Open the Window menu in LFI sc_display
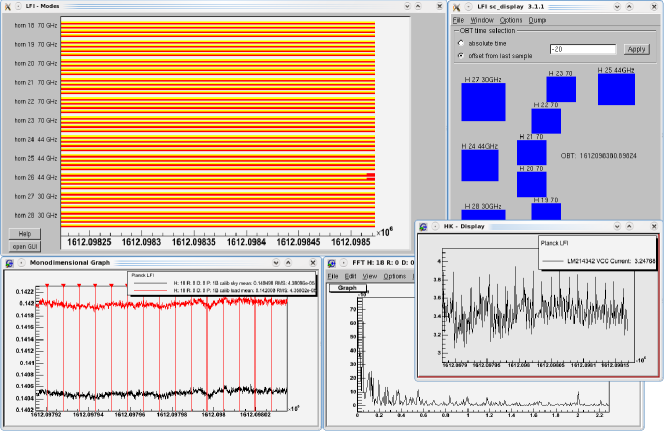The image size is (664, 431). 481,20
